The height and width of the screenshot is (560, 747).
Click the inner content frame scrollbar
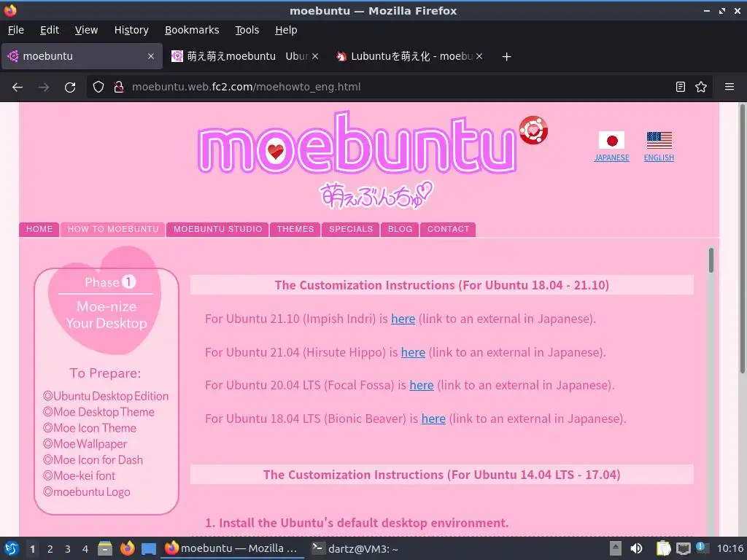[711, 260]
